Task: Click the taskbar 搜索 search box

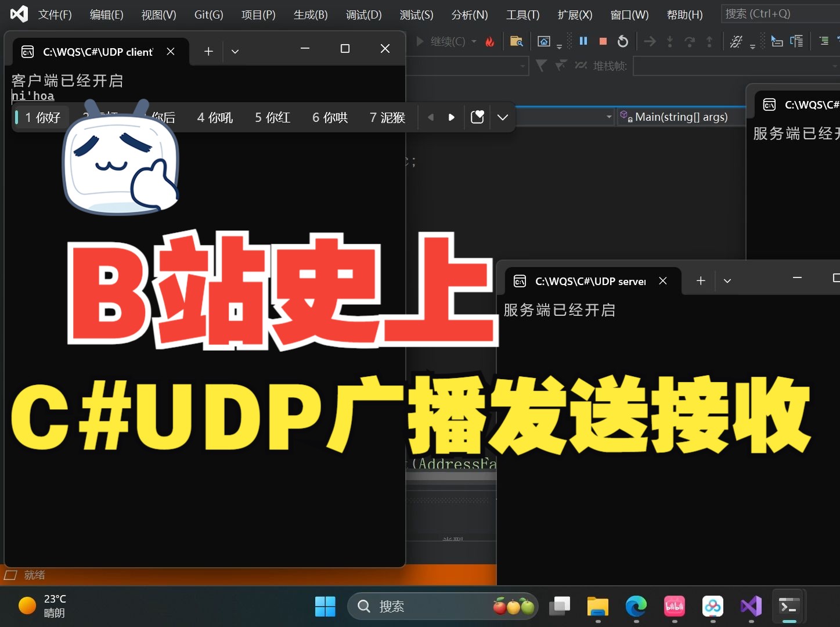Action: click(442, 606)
